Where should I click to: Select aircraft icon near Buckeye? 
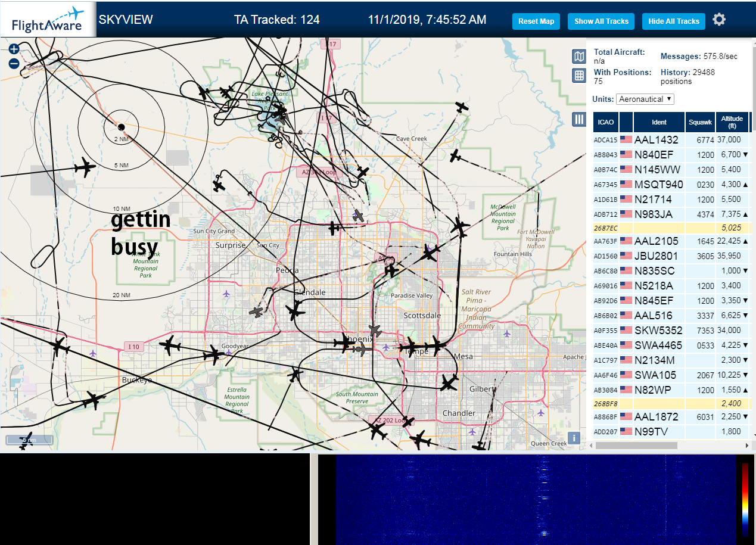click(92, 400)
